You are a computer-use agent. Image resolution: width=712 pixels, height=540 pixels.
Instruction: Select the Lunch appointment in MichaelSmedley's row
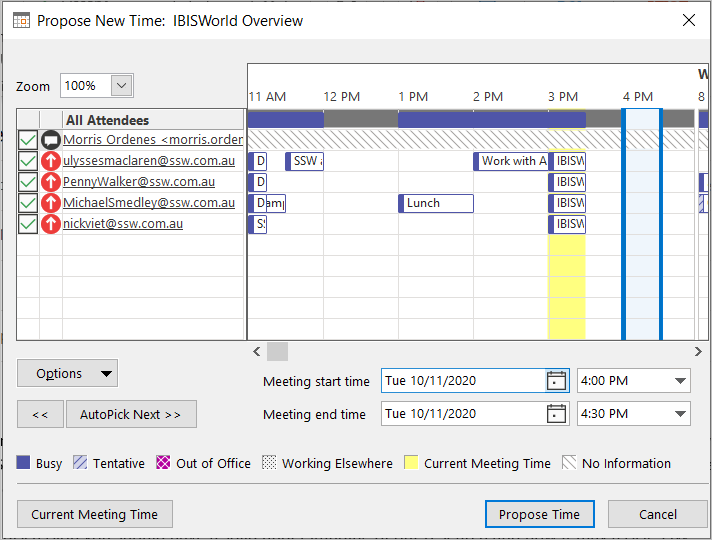(436, 203)
